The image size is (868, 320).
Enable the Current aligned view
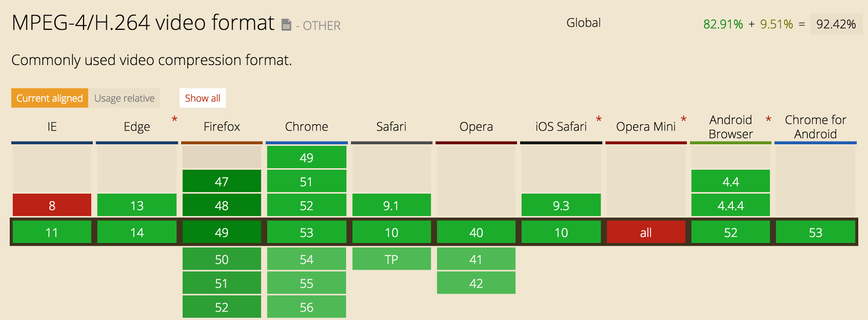point(49,98)
